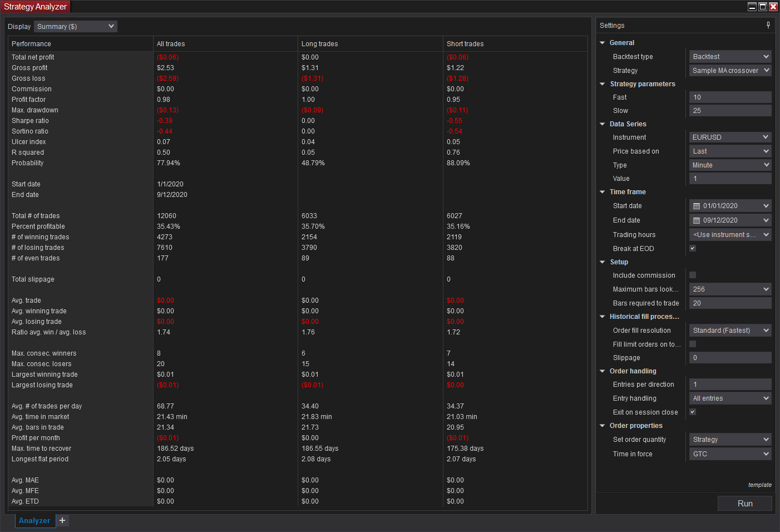The width and height of the screenshot is (780, 532).
Task: Close the Strategy Analyzer window
Action: click(773, 7)
